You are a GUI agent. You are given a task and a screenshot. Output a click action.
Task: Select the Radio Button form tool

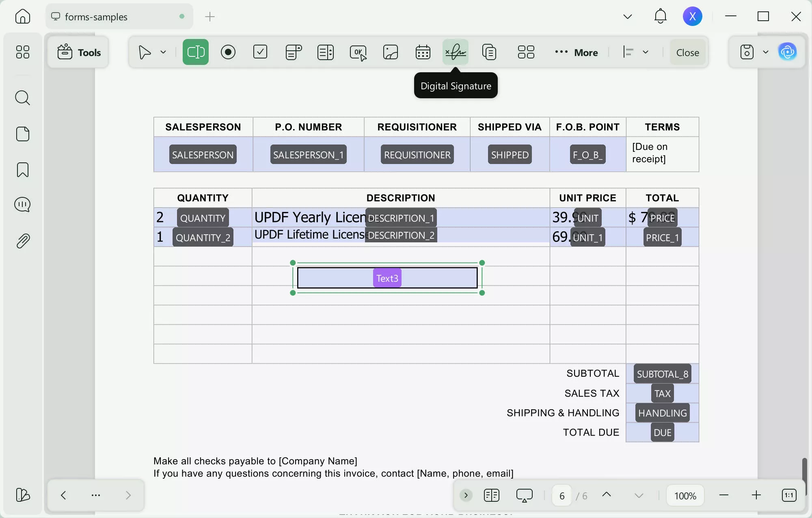[228, 52]
